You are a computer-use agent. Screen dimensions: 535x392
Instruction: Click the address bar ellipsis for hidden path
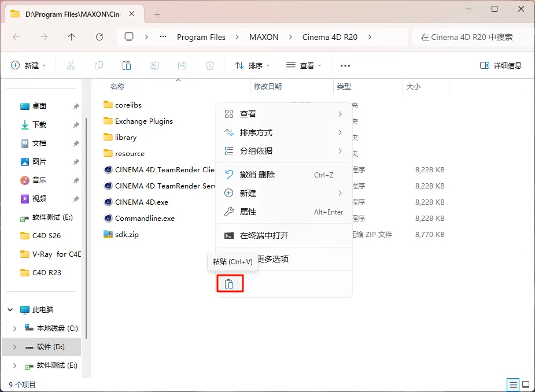[x=163, y=36]
